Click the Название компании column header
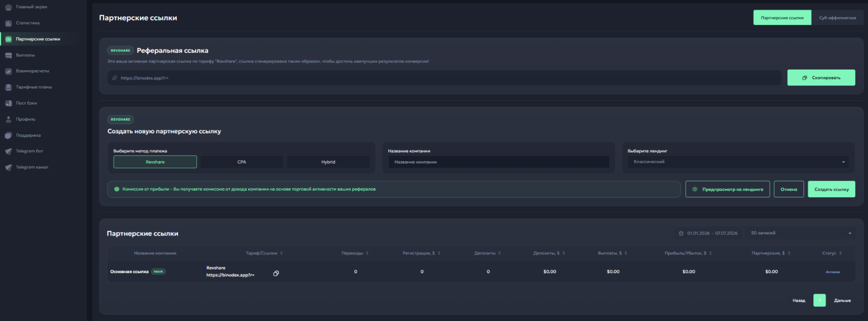 pyautogui.click(x=155, y=253)
